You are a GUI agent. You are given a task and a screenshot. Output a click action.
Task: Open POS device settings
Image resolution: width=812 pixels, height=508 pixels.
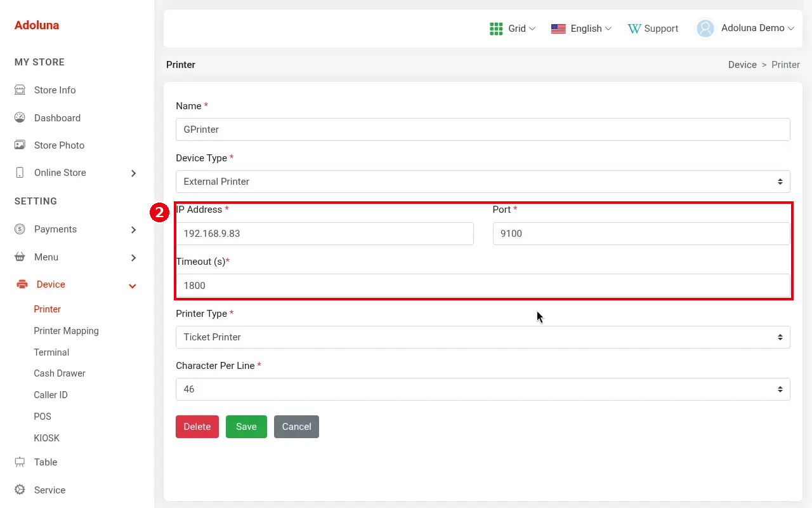[x=43, y=417]
